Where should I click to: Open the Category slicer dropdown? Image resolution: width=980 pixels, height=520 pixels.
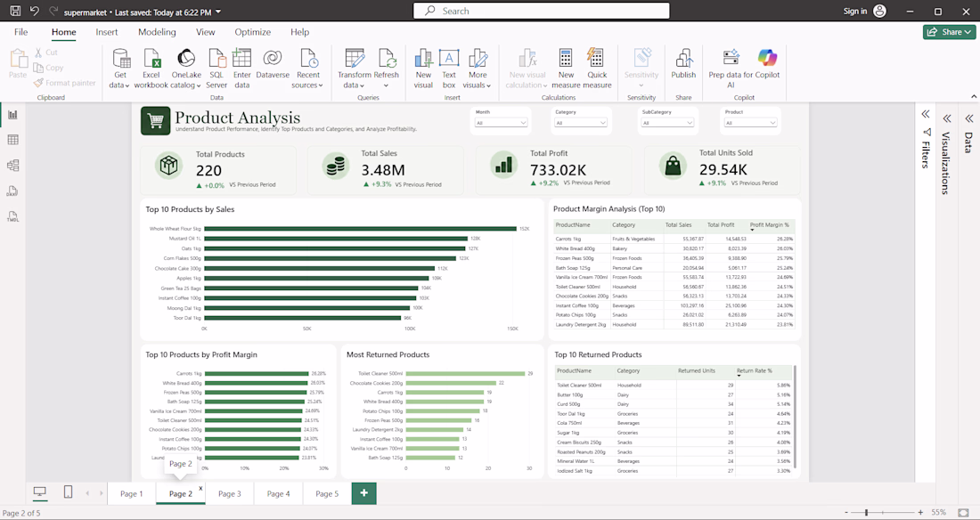pyautogui.click(x=581, y=123)
